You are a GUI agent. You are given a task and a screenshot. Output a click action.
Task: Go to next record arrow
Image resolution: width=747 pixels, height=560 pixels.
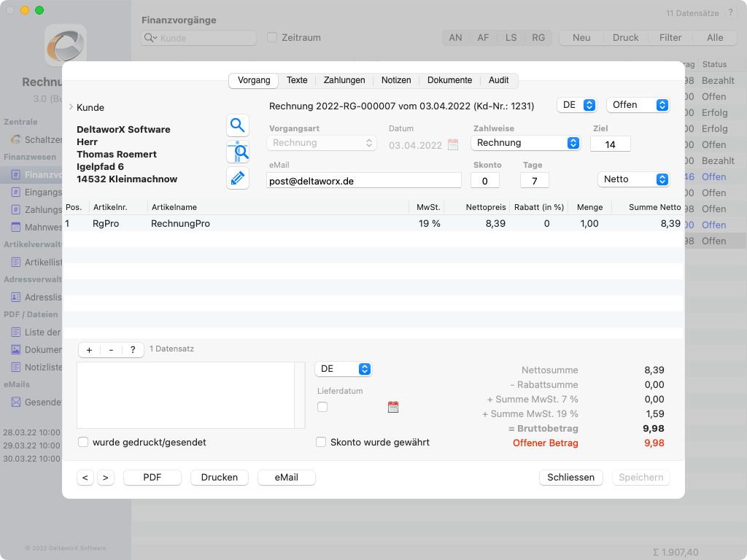coord(106,478)
